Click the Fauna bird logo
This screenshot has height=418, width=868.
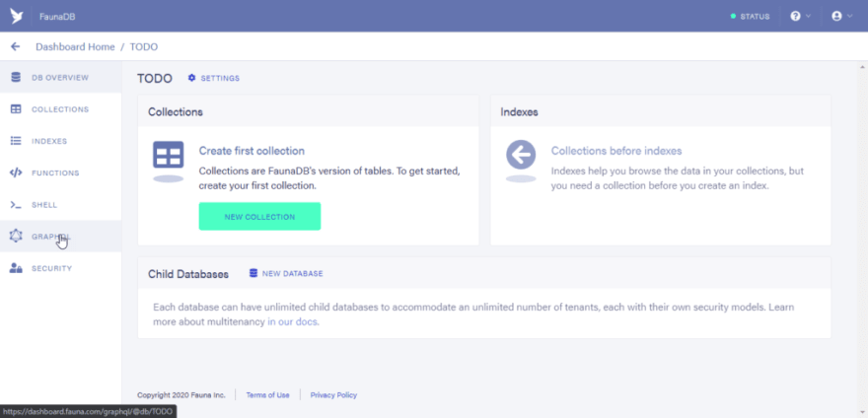pos(17,16)
